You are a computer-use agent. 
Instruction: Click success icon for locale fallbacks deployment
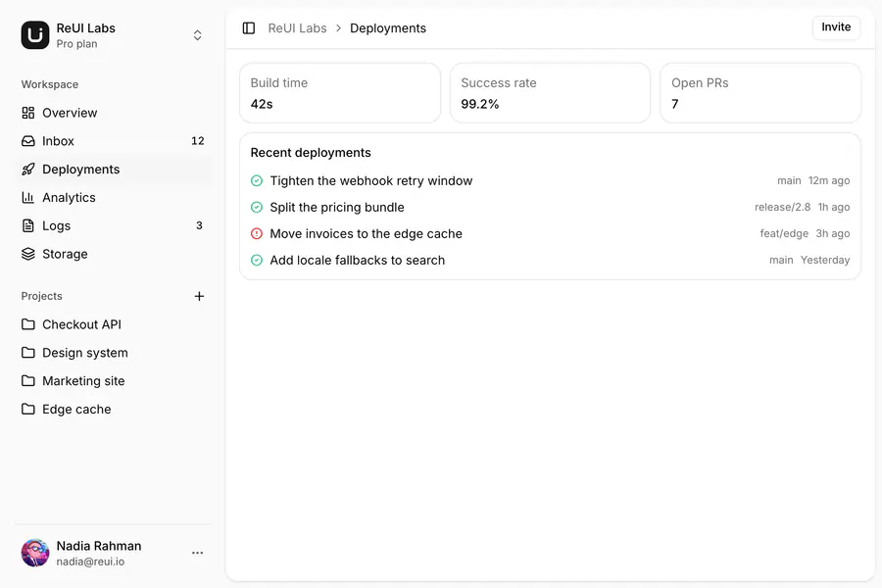257,260
